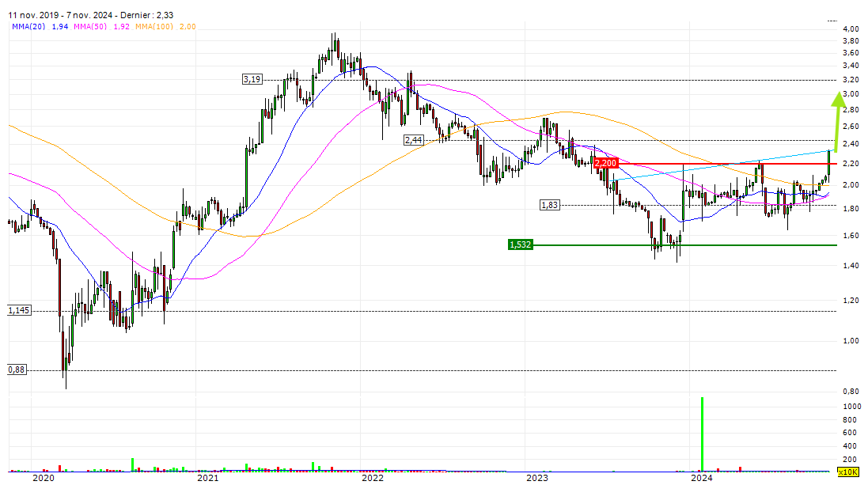The width and height of the screenshot is (868, 485).
Task: Click the 200 volume axis value
Action: point(850,460)
